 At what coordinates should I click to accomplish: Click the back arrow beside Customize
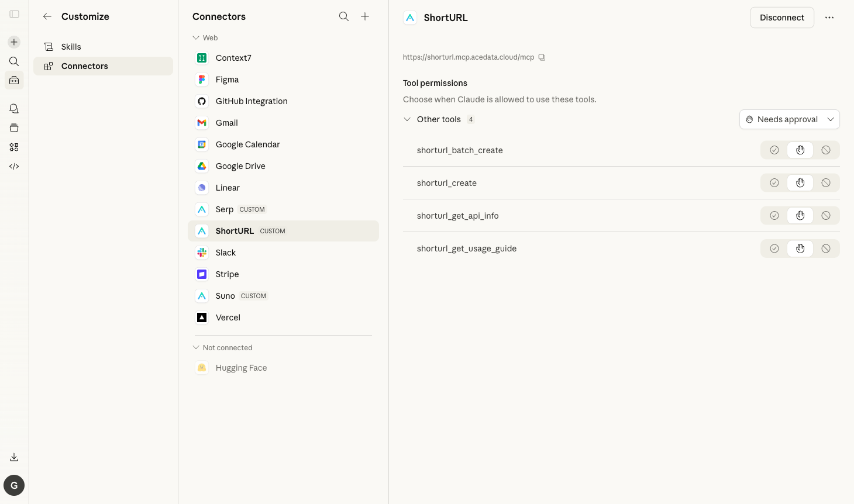[x=47, y=16]
